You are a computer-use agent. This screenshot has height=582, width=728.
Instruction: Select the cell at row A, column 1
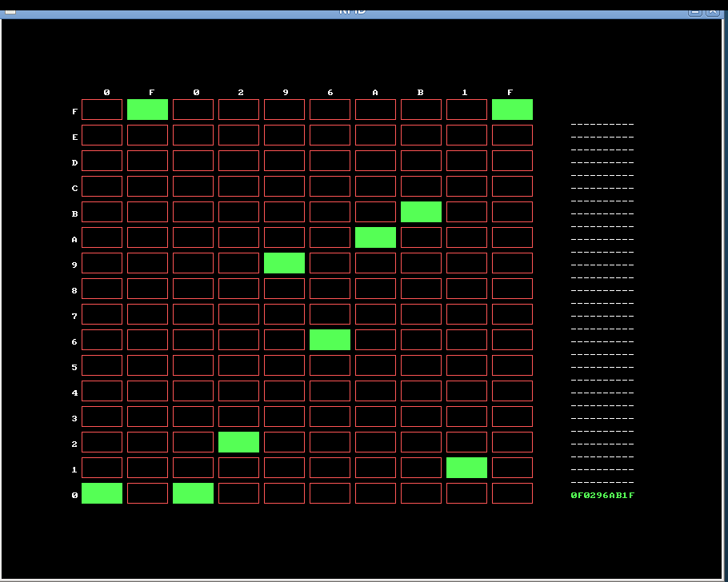[466, 237]
